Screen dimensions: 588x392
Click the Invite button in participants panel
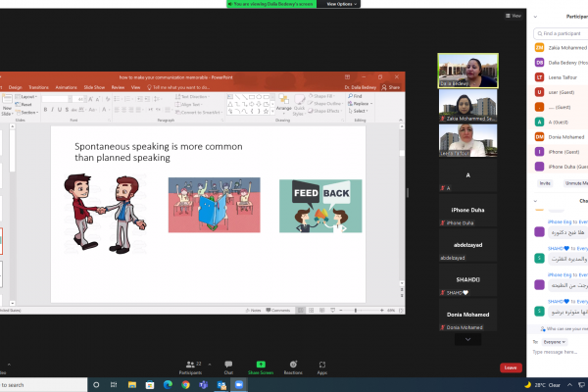click(x=545, y=182)
